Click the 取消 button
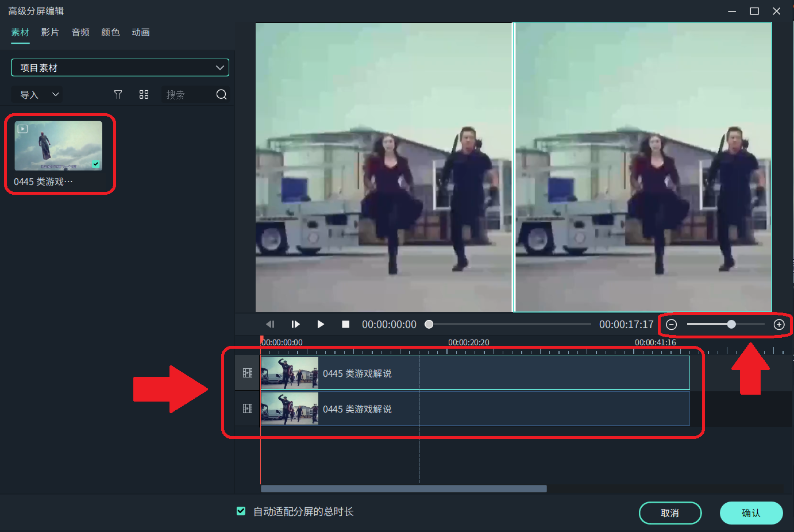Screen dimensions: 794x532 point(670,513)
